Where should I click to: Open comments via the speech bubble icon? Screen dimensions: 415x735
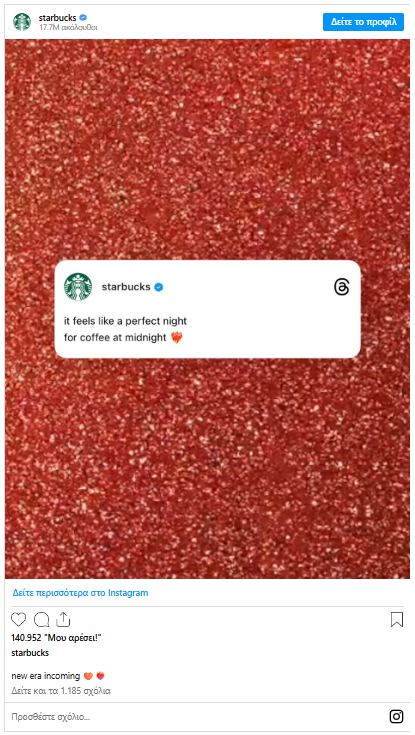tap(41, 619)
